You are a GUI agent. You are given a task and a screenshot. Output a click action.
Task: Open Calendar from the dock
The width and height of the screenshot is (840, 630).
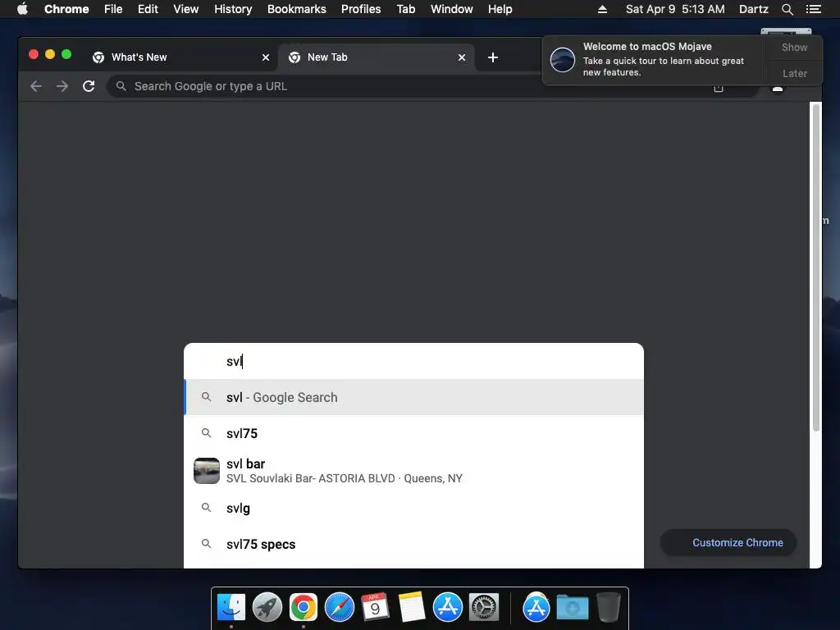click(375, 608)
